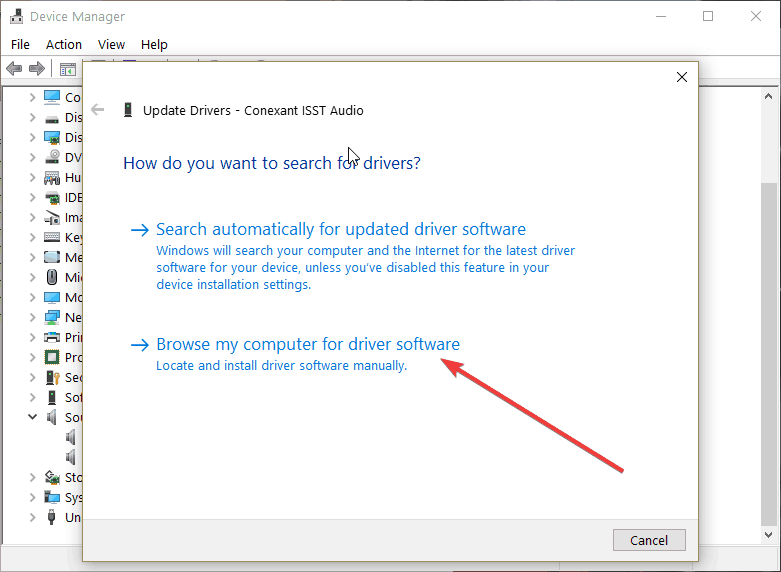
Task: Open the File menu
Action: tap(20, 45)
